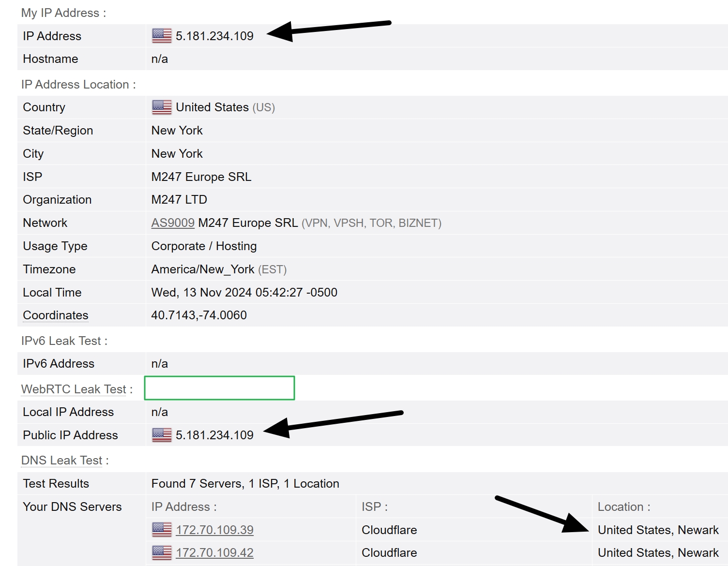Screen dimensions: 728x566
Task: Click the Cloudflare ISP entry
Action: [x=390, y=530]
